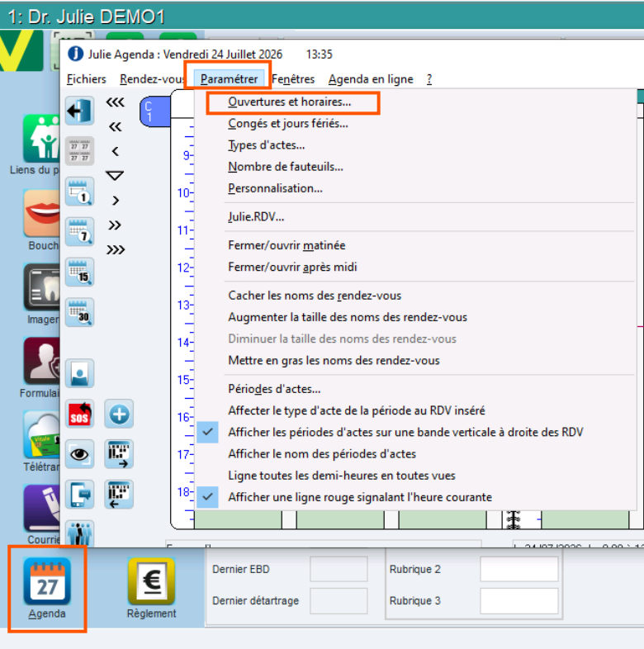
Task: Open the phone SMS message icon
Action: [x=79, y=495]
